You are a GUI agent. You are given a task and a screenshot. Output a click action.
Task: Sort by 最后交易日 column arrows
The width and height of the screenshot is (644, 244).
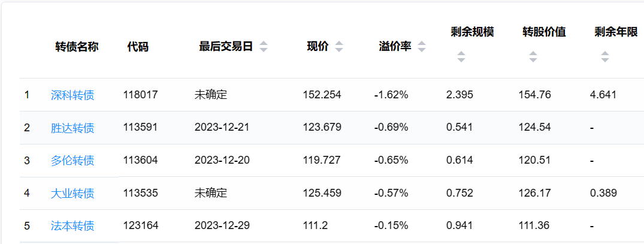[x=264, y=47]
